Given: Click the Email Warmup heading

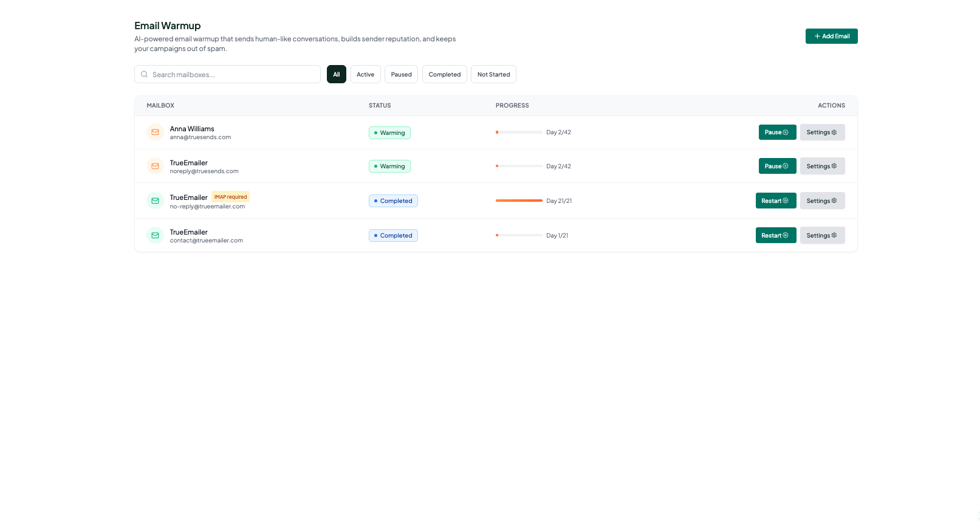Looking at the screenshot, I should [x=168, y=26].
